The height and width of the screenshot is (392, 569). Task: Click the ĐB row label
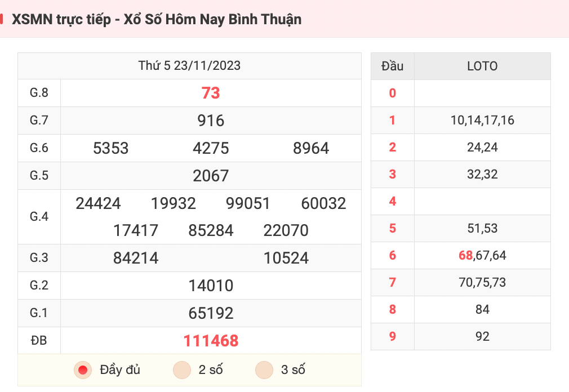[39, 341]
